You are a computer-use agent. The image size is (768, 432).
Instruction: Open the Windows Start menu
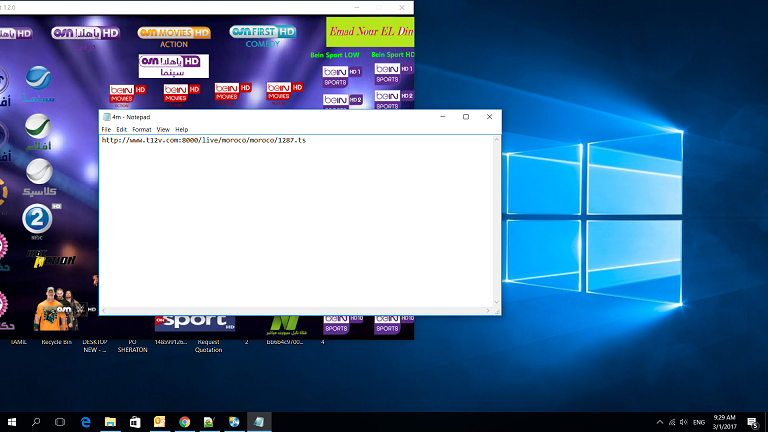pos(12,422)
